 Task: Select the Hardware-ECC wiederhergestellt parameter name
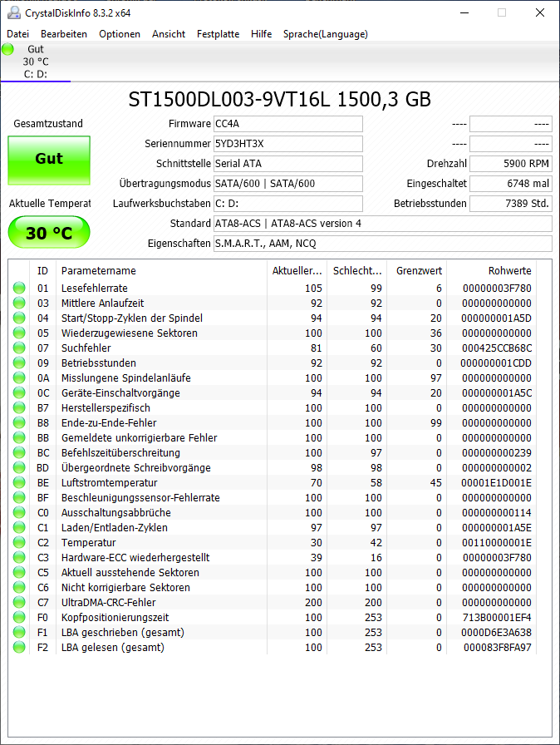click(x=135, y=558)
